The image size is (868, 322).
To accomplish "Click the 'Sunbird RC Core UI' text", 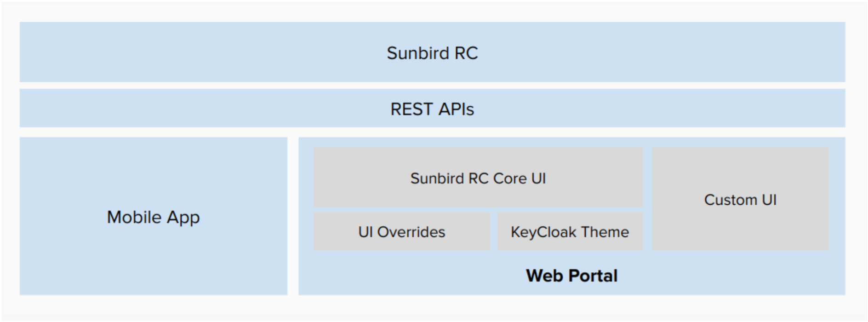I will click(x=478, y=178).
